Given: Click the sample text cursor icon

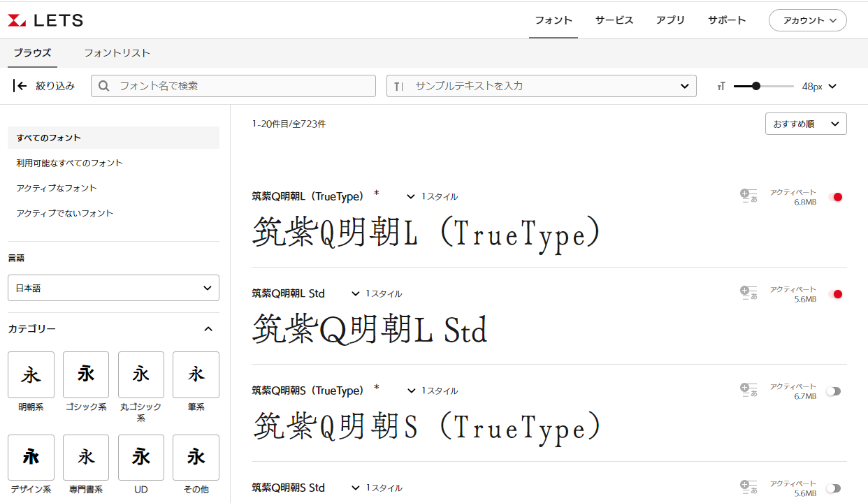Looking at the screenshot, I should [398, 86].
